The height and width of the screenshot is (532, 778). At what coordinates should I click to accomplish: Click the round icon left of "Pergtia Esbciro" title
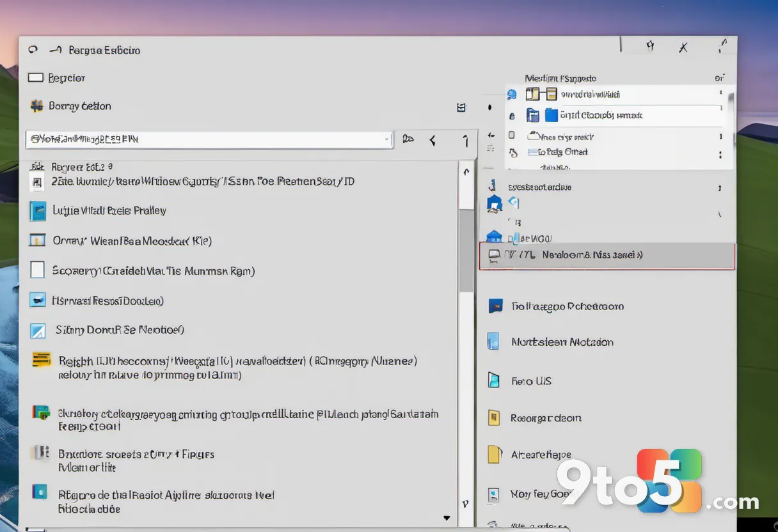[33, 50]
